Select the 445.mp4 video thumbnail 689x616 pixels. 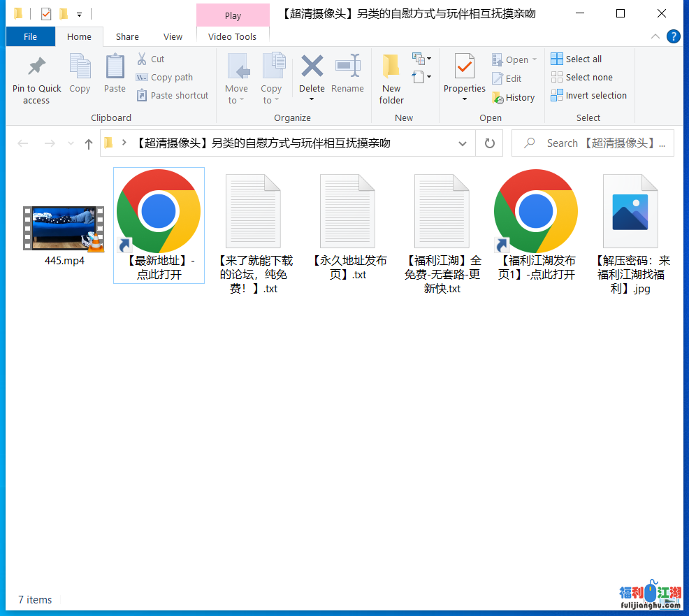click(x=64, y=229)
